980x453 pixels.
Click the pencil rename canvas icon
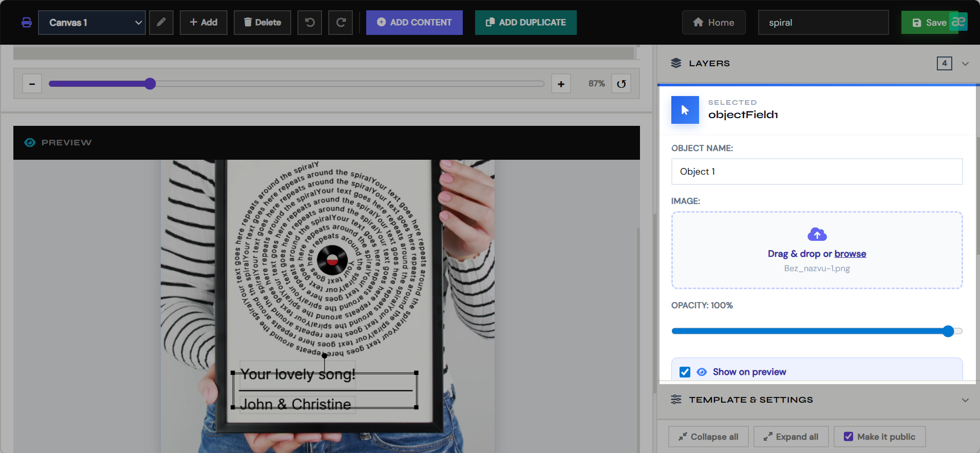(x=161, y=23)
